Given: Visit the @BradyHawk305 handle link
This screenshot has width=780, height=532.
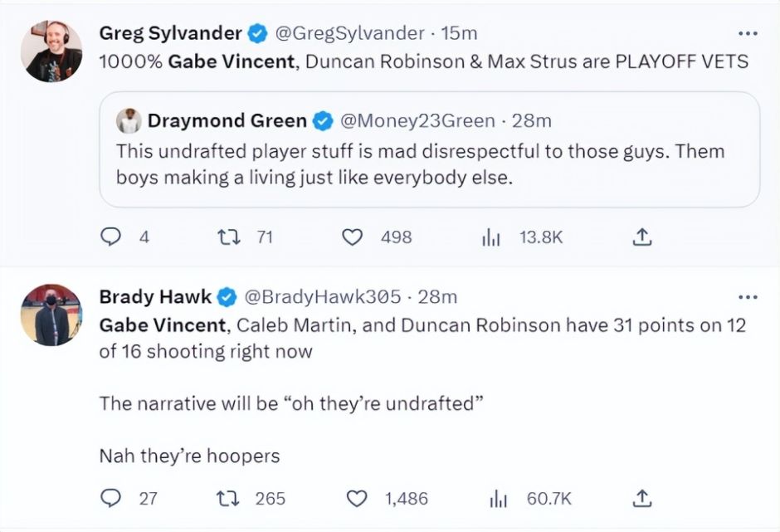Looking at the screenshot, I should click(x=321, y=296).
